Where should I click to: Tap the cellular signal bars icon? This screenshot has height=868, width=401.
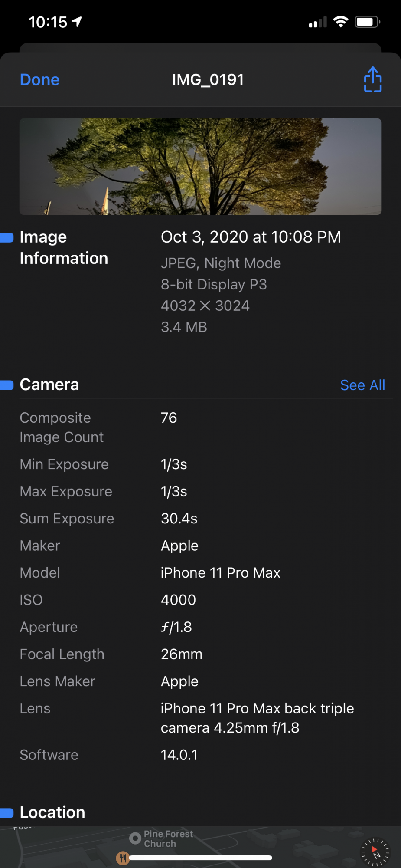coord(317,22)
